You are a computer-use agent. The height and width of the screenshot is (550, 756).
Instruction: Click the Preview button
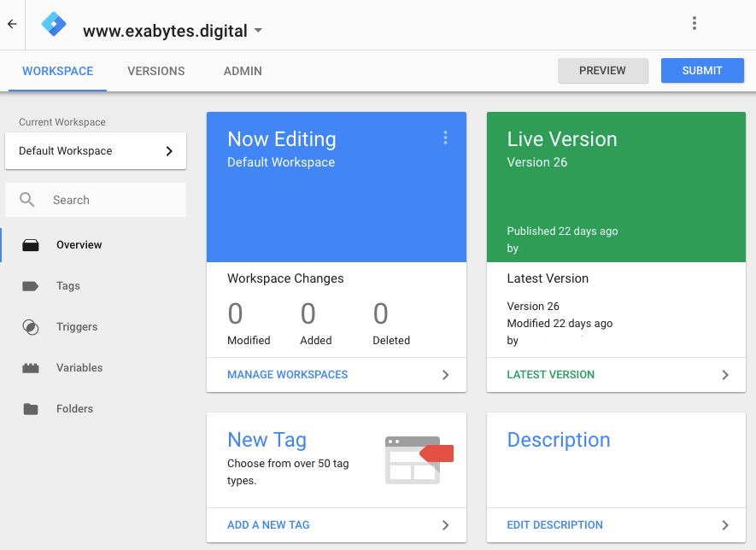tap(603, 70)
